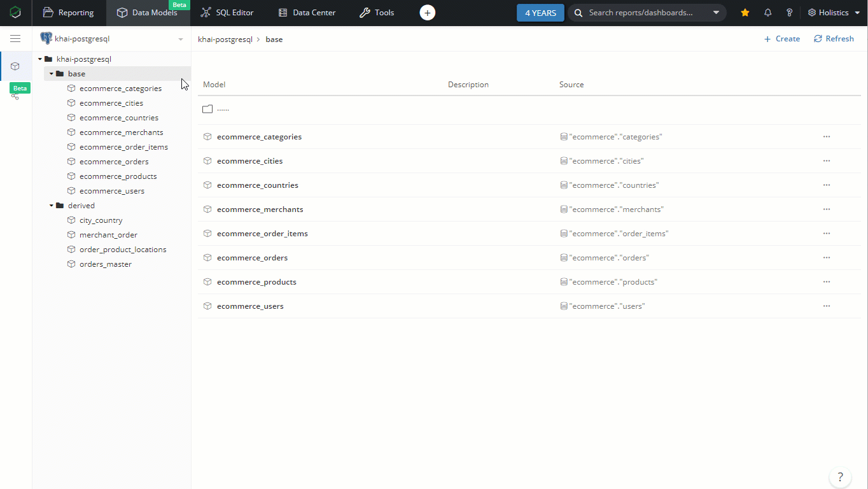Open orders_master model in tree

[x=105, y=264]
